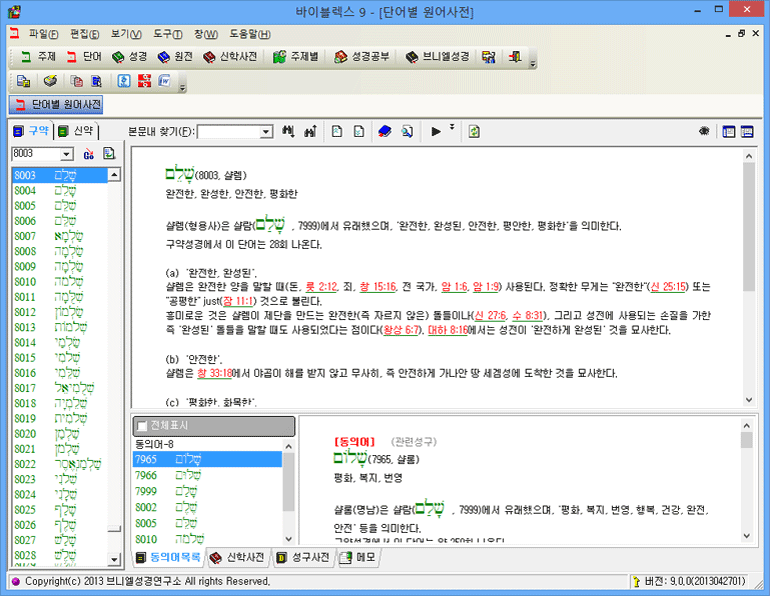Open the 창 15:16 verse link

[378, 287]
